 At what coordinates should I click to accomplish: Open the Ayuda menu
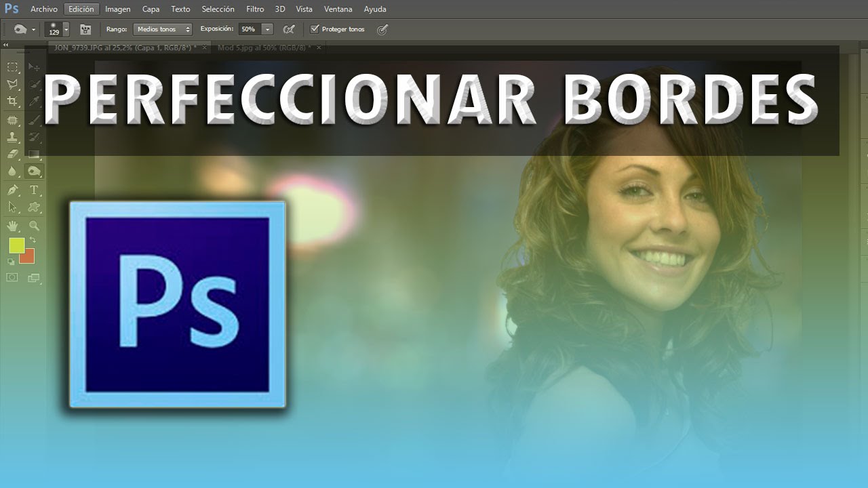375,9
